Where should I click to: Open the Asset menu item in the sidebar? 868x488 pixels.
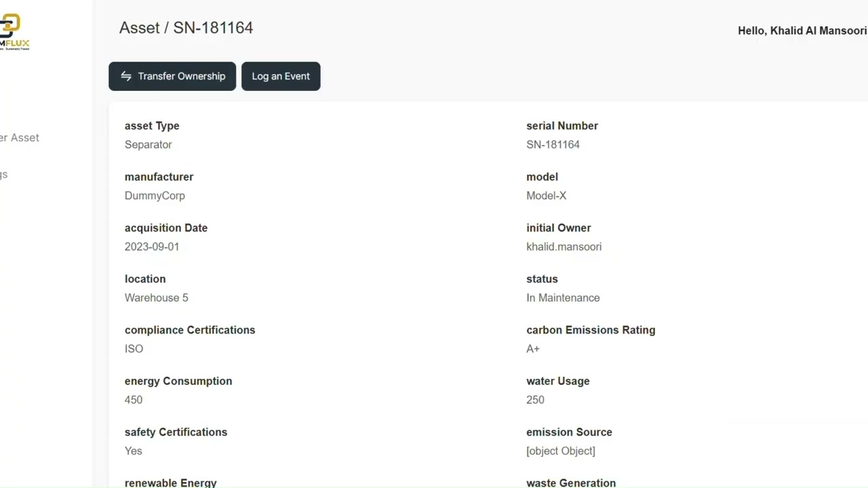click(20, 138)
